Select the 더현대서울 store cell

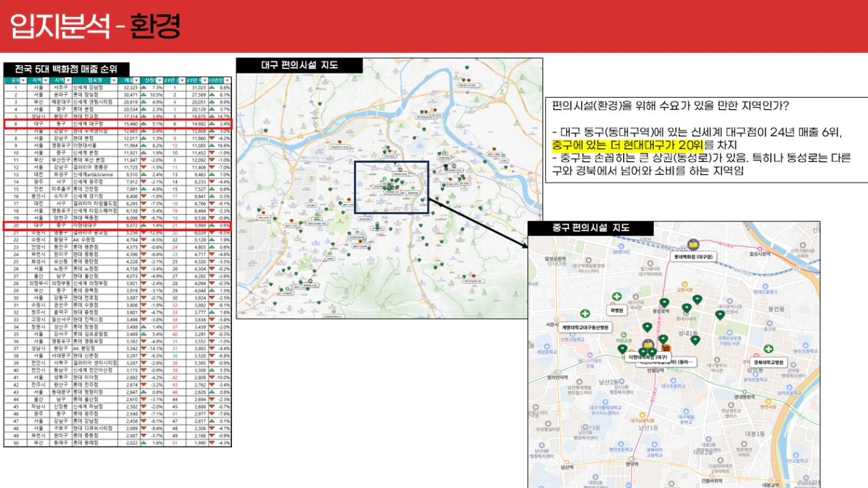pyautogui.click(x=96, y=146)
